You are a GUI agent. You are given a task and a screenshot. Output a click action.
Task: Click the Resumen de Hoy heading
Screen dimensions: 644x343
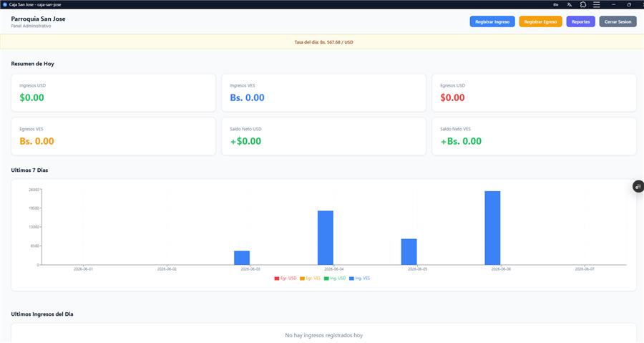coord(32,64)
